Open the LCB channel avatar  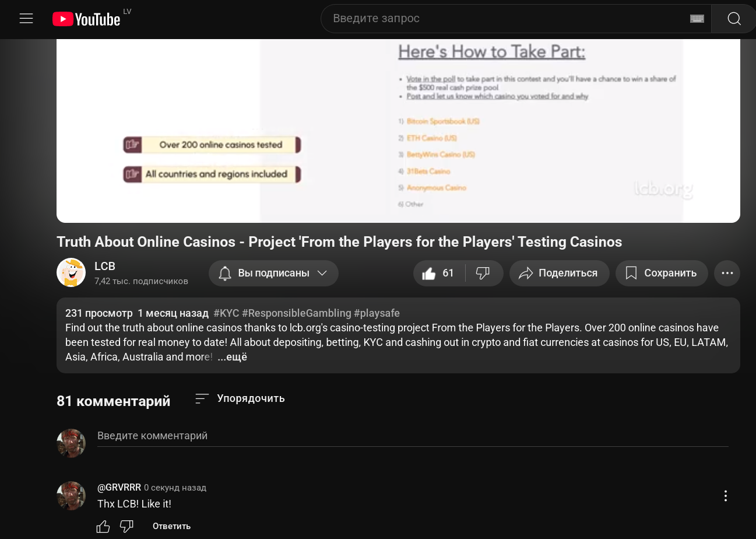click(x=71, y=272)
